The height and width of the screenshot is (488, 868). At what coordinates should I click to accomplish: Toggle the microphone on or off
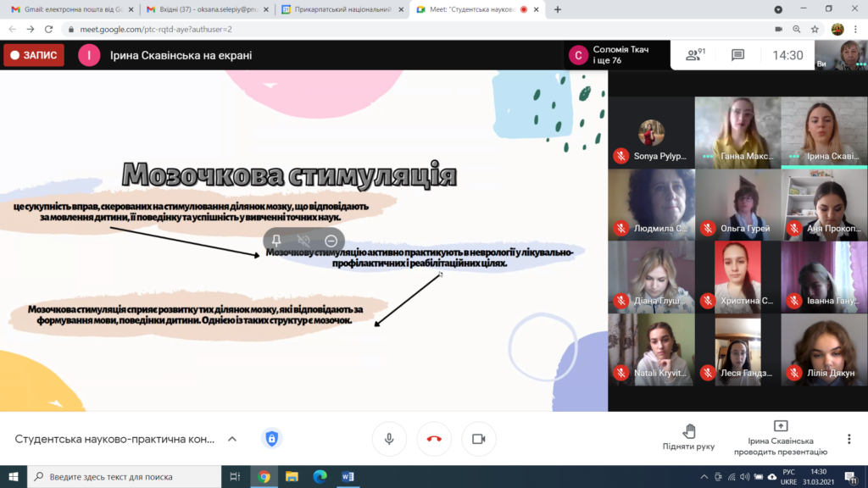[389, 439]
